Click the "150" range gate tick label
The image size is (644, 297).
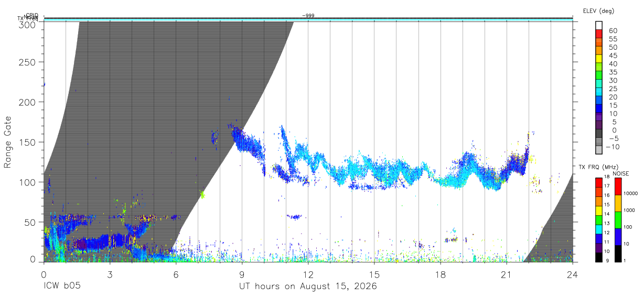[x=27, y=142]
